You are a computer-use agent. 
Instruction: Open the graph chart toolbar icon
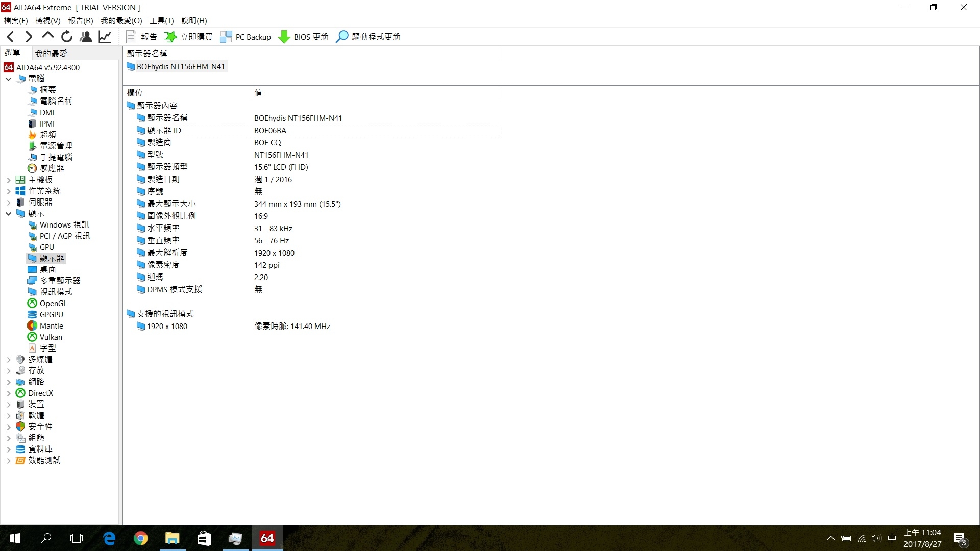(105, 37)
